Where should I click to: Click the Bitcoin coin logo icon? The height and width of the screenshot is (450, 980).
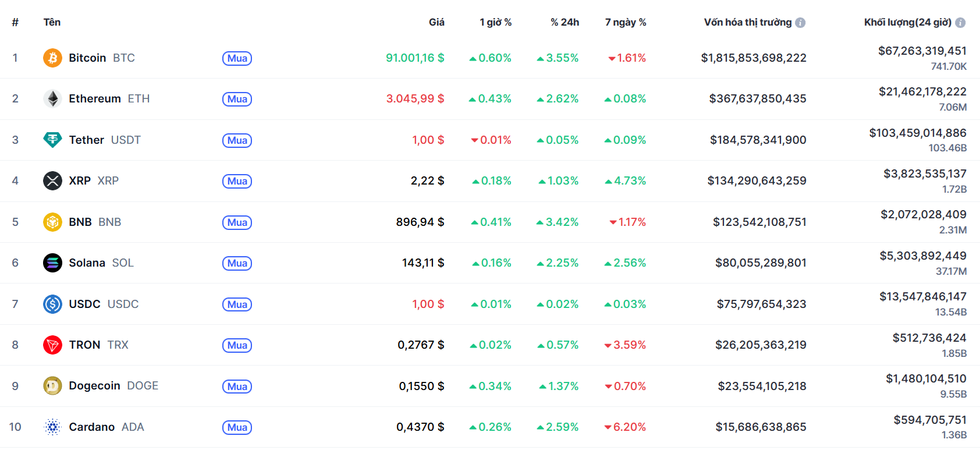point(52,58)
